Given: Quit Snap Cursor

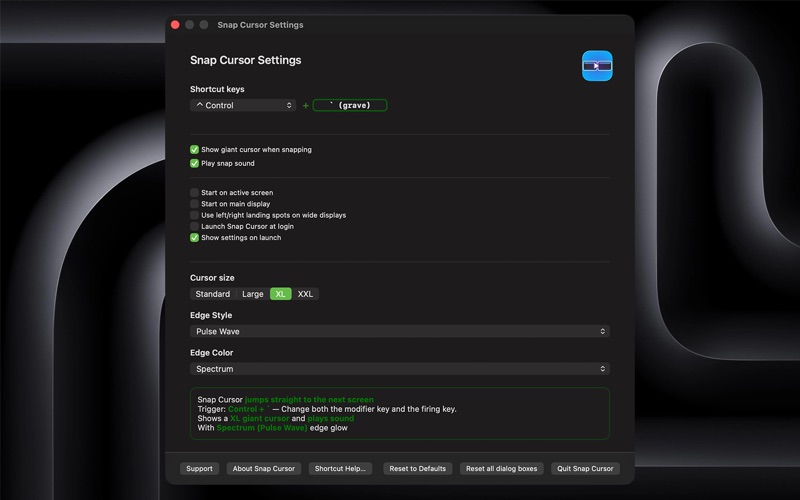Looking at the screenshot, I should [x=585, y=468].
